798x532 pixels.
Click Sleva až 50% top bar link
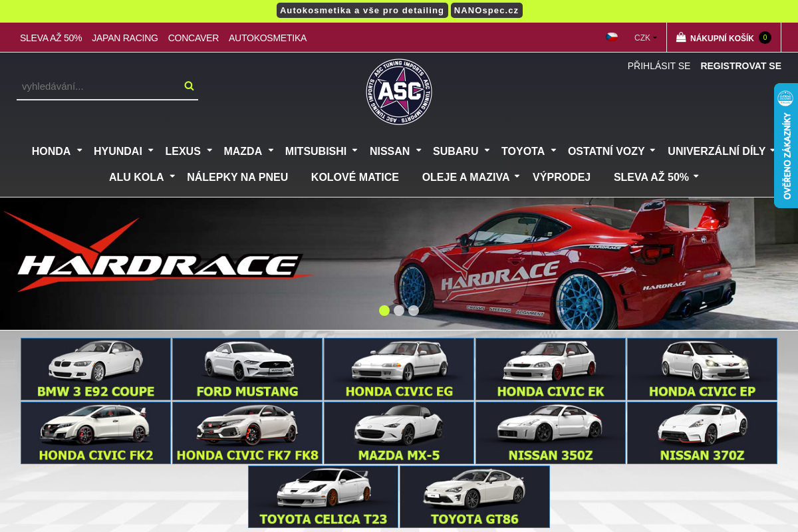click(51, 38)
